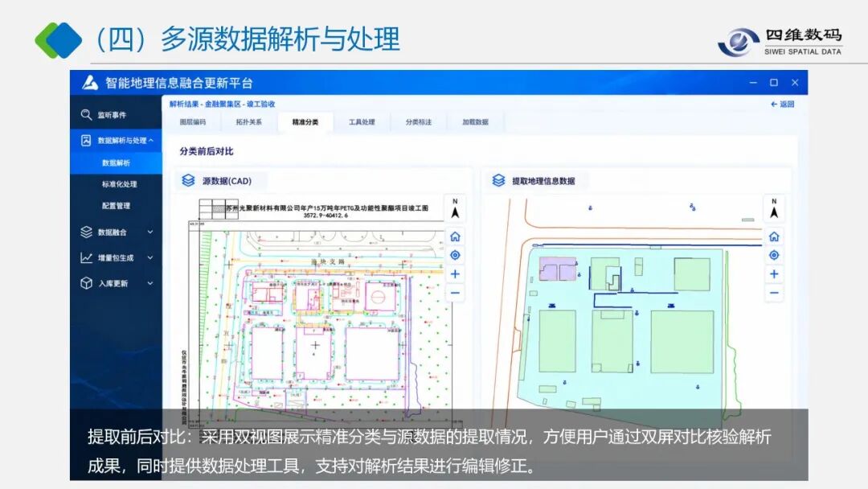The image size is (868, 489).
Task: Click the 返回 back link
Action: (782, 104)
